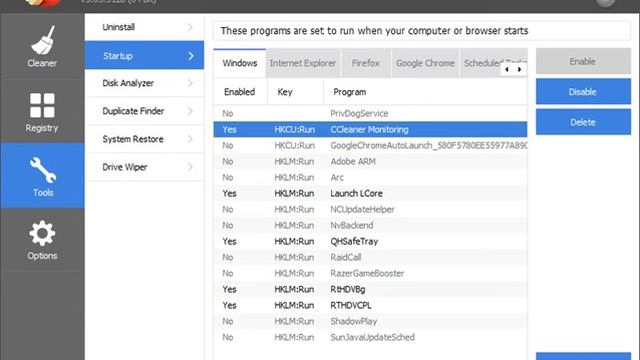Switch to the Firefox tab
640x360 pixels.
coord(366,63)
